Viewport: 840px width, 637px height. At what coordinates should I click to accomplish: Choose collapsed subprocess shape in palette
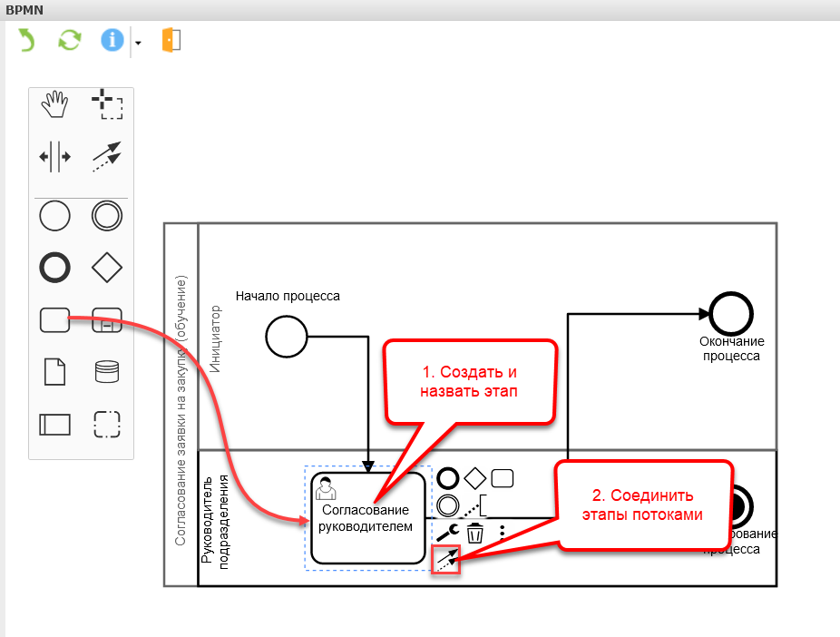(108, 319)
